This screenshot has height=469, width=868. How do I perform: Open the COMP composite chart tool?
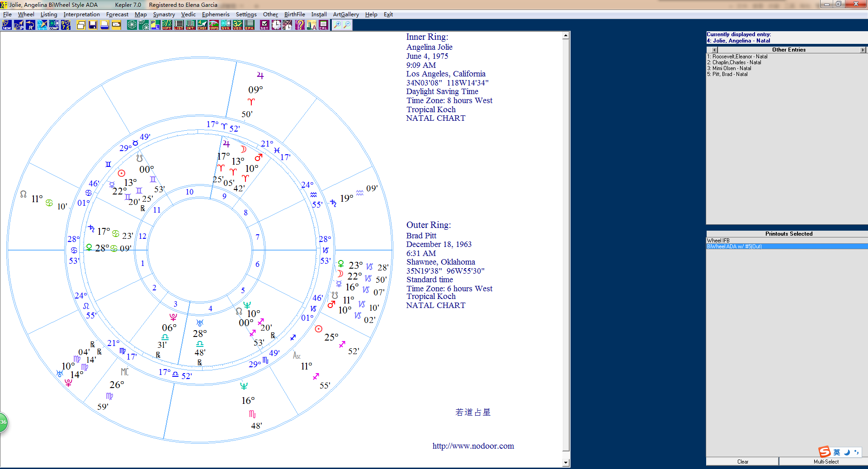(x=54, y=25)
